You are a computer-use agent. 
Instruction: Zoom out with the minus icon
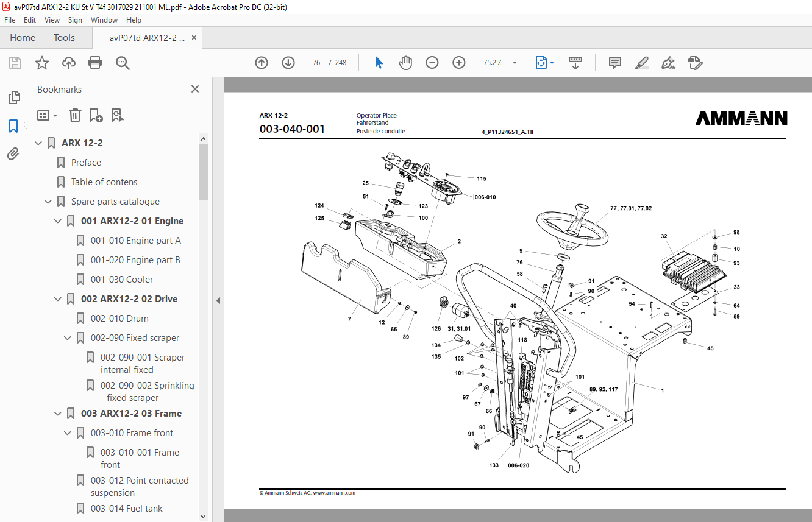click(x=432, y=63)
